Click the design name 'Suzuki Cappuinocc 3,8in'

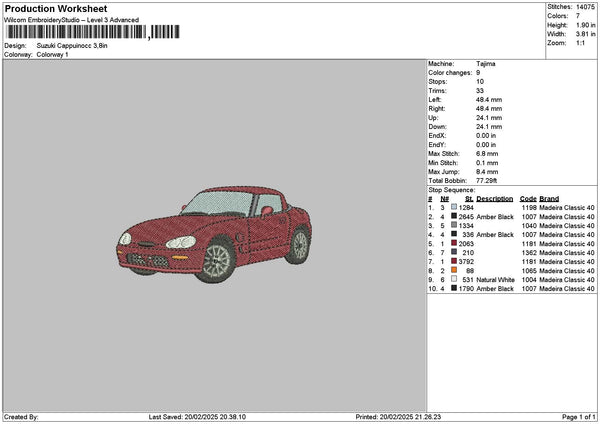point(72,46)
